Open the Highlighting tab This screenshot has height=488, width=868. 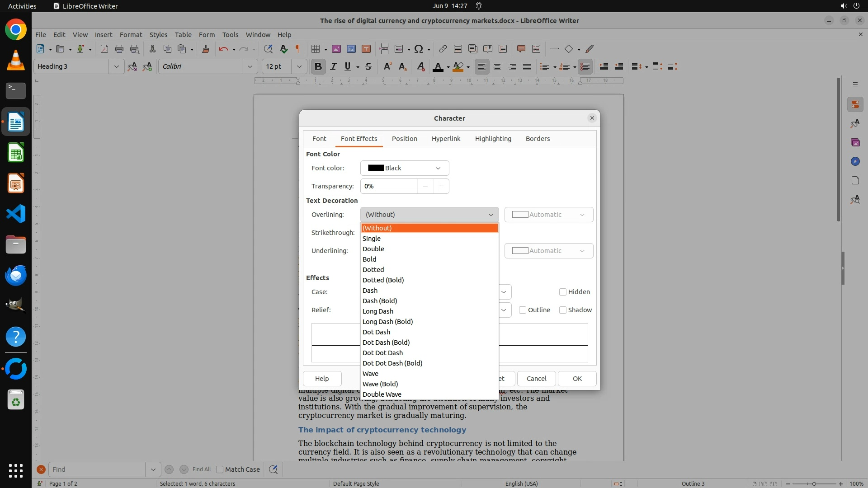(x=493, y=139)
